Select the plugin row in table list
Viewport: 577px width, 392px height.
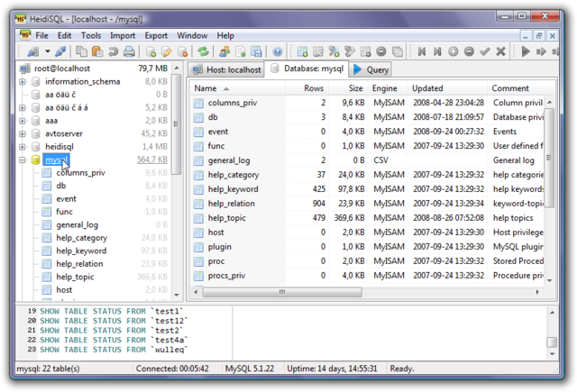point(367,247)
